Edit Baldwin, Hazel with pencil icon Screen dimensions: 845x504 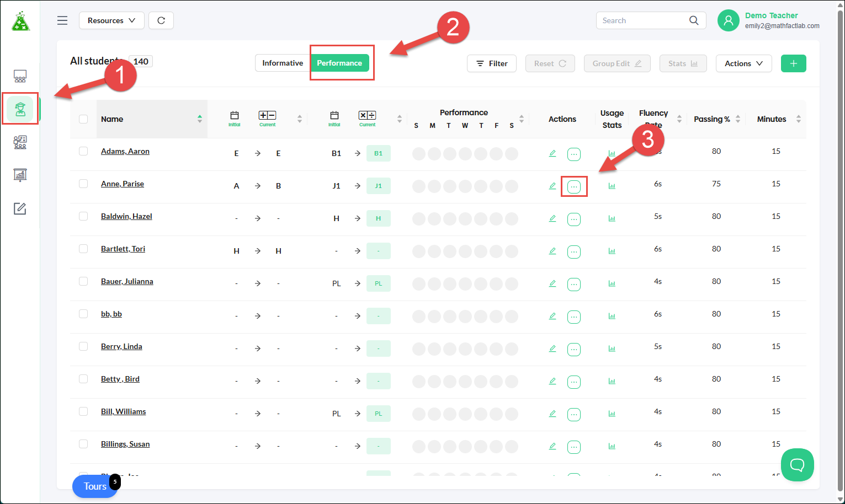tap(552, 218)
